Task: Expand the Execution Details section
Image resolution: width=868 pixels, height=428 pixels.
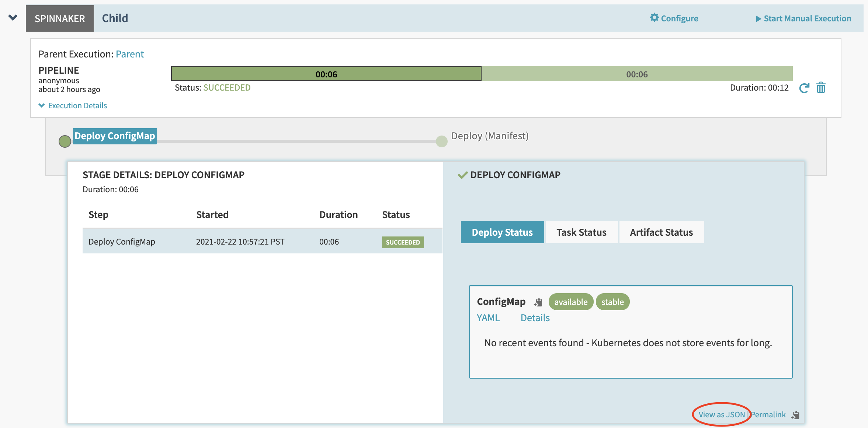Action: [73, 105]
